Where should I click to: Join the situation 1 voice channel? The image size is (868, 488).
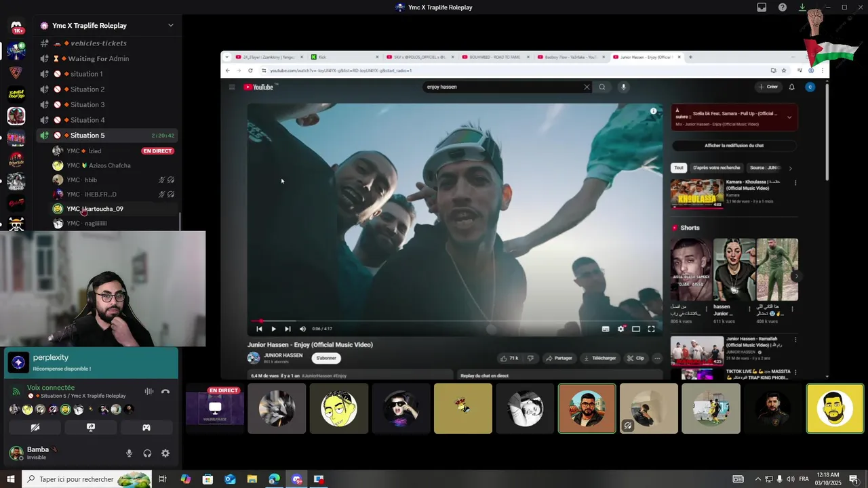(108, 74)
